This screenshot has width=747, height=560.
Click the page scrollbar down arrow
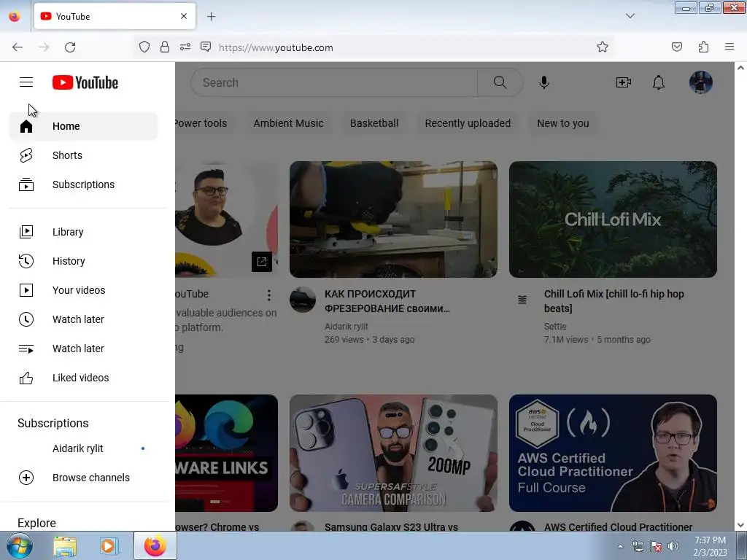741,525
